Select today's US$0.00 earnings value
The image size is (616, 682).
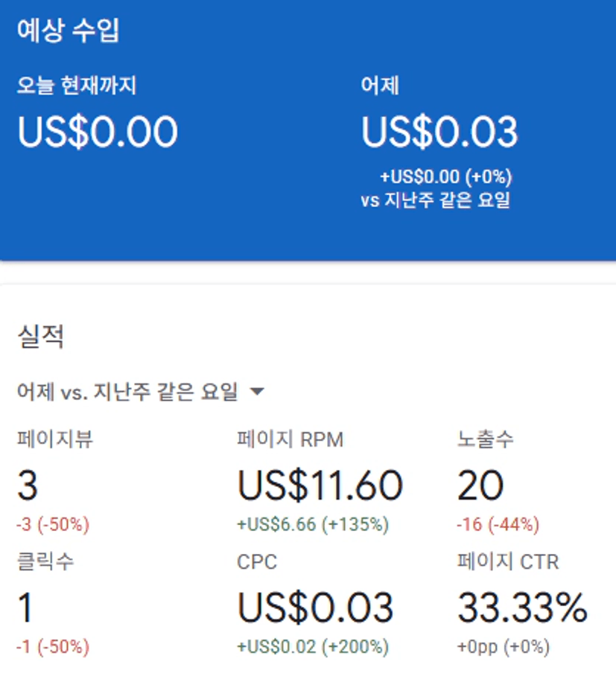[x=98, y=132]
